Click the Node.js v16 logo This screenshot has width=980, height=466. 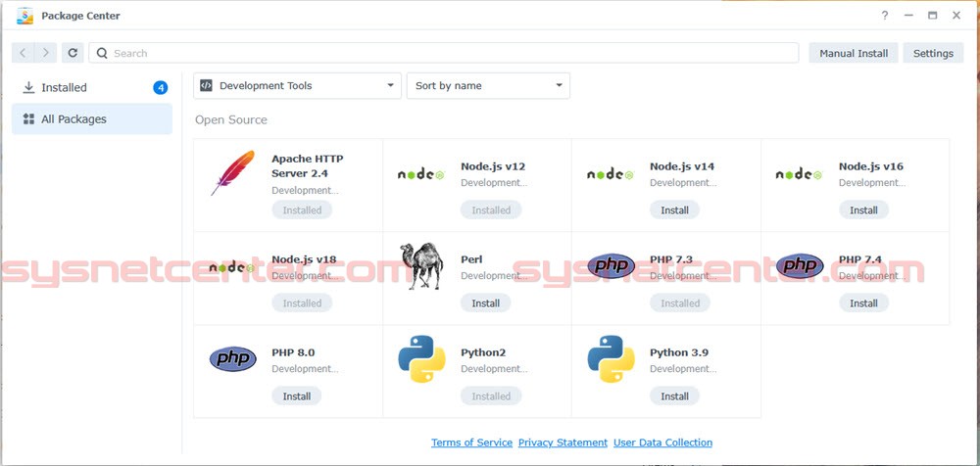click(799, 174)
